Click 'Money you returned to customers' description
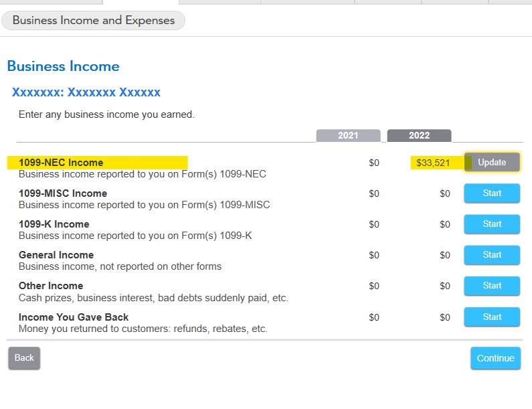Viewport: 532px width, 409px height. coord(143,329)
